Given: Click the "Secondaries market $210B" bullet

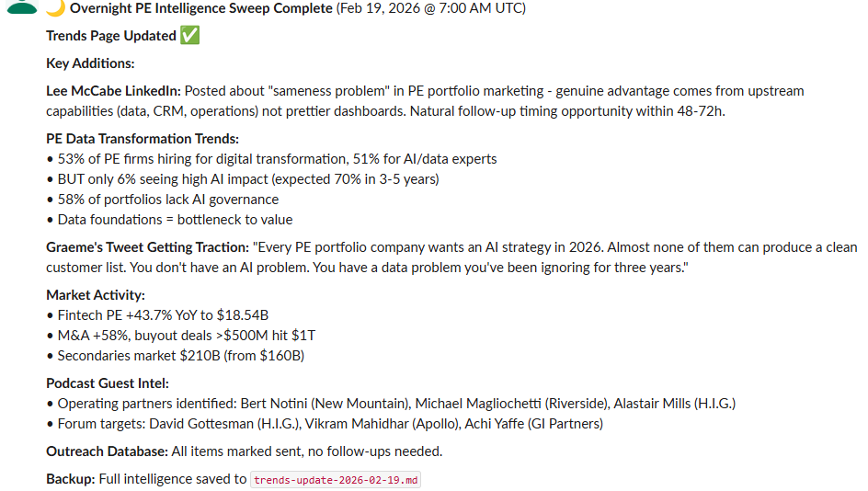Looking at the screenshot, I should click(x=180, y=356).
